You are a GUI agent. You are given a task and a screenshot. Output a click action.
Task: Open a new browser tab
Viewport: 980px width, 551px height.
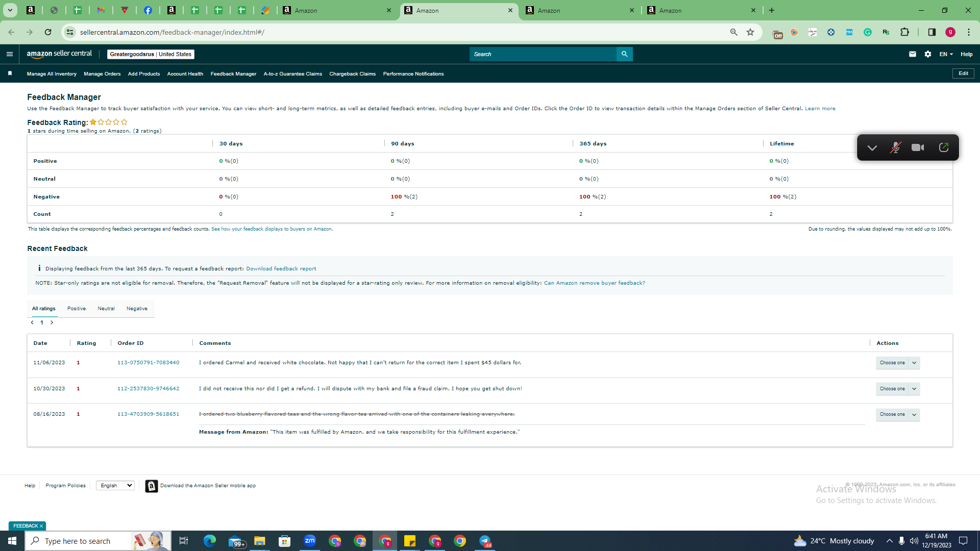[772, 10]
